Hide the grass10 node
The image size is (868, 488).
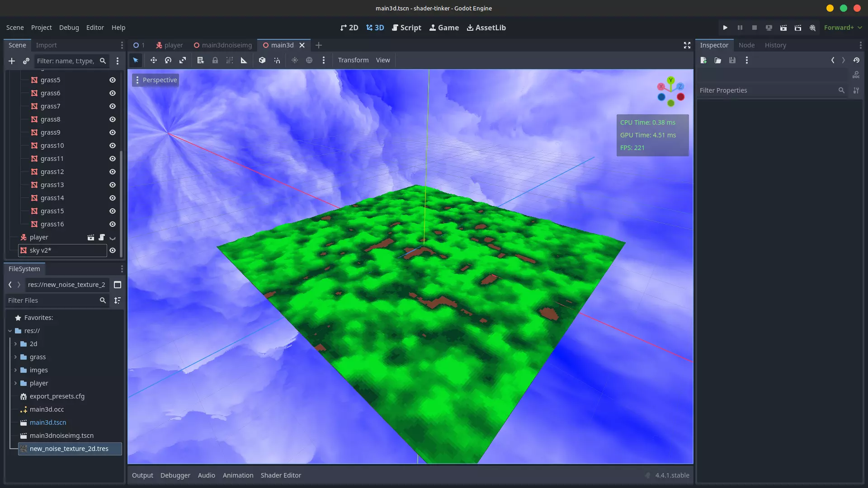point(113,145)
